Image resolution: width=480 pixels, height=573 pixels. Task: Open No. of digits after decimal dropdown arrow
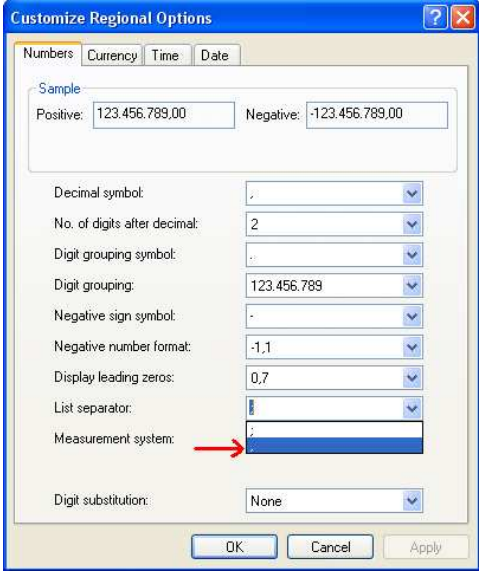pyautogui.click(x=412, y=224)
